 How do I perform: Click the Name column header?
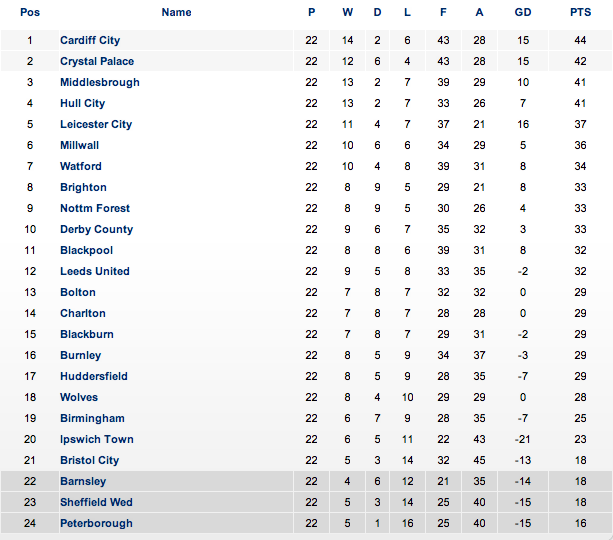(176, 13)
